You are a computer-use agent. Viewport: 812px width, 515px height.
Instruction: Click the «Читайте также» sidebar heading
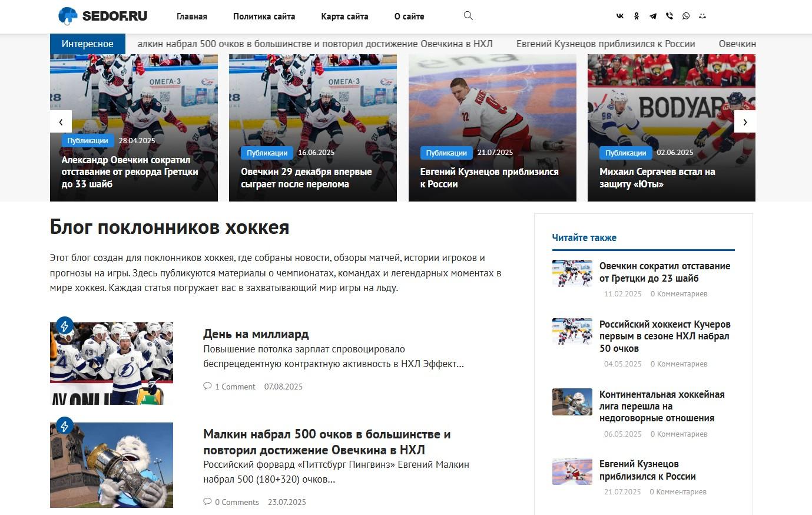pyautogui.click(x=584, y=237)
